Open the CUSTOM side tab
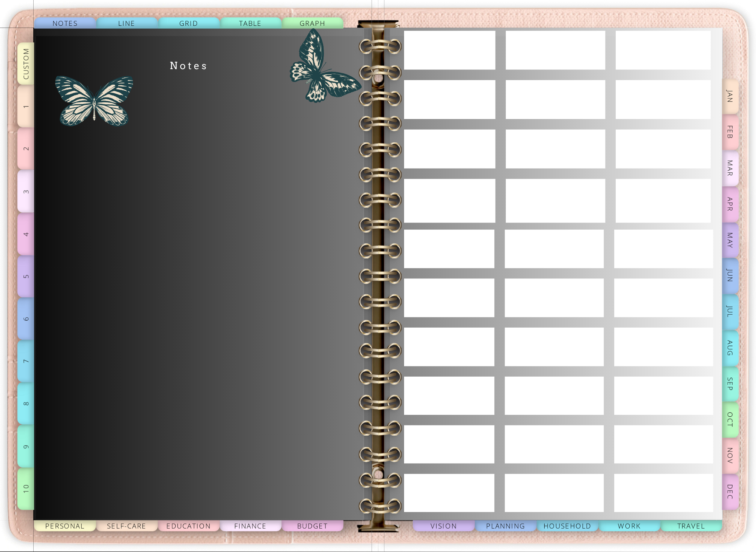The image size is (756, 552). [x=26, y=63]
